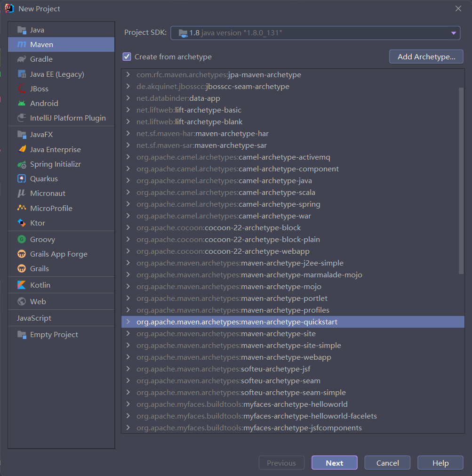Select camel-archetype-scala row
The height and width of the screenshot is (476, 472).
[x=293, y=192]
